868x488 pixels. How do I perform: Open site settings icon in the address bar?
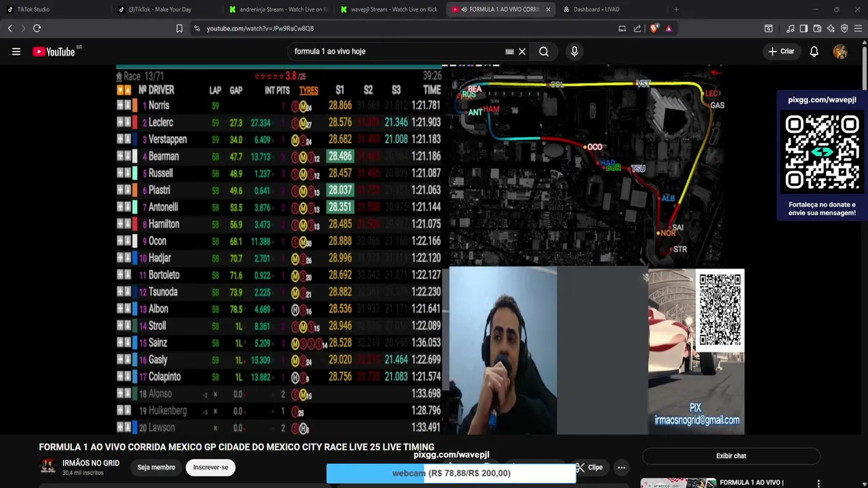197,28
